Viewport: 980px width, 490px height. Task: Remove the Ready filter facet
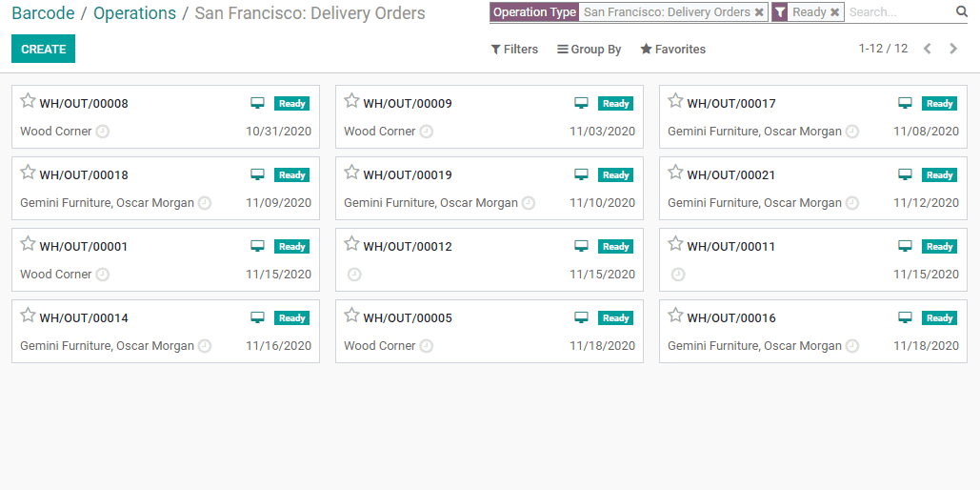[x=834, y=11]
